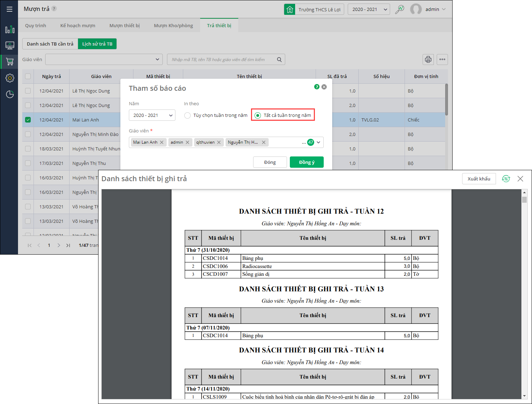Click the green 47 more-teachers badge

click(x=311, y=142)
